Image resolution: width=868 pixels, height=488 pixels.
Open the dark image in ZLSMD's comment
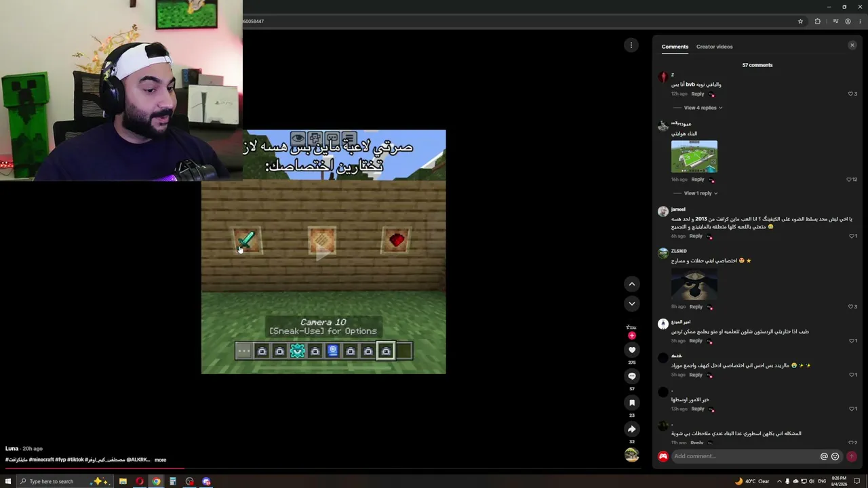(x=694, y=284)
